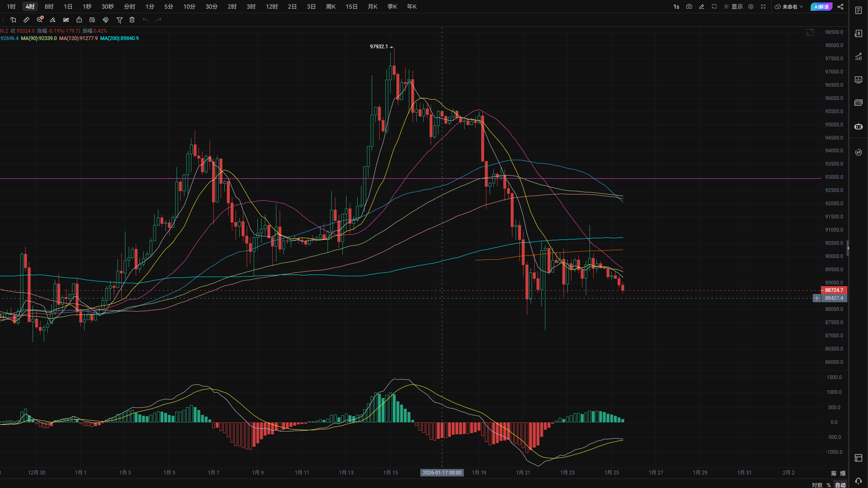The height and width of the screenshot is (488, 868).
Task: Switch to the 1日 timeframe tab
Action: tap(68, 7)
